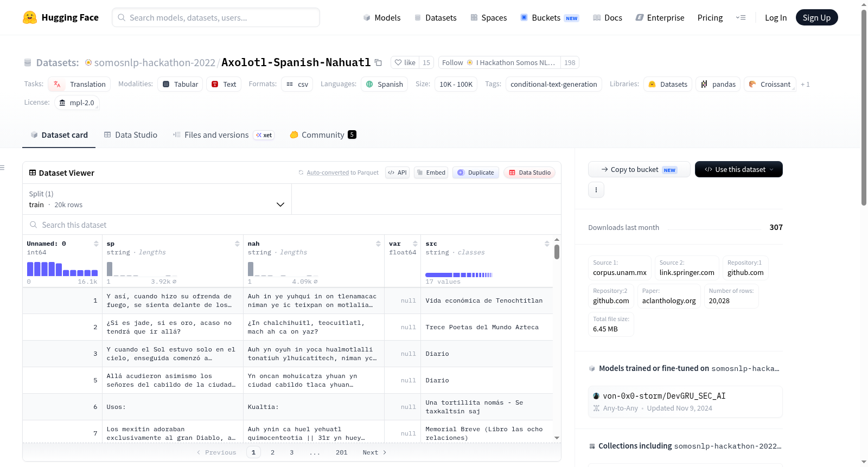Viewport: 868px width, 467px height.
Task: Filter by Tabular modality tag
Action: pos(180,84)
